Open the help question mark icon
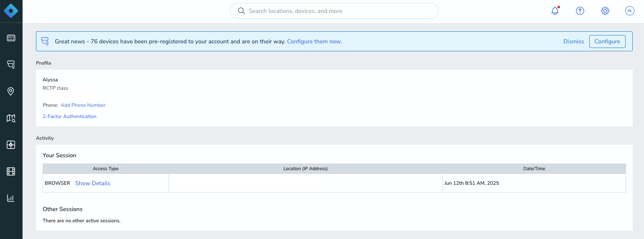Screen dimensions: 644x239 tap(580, 11)
